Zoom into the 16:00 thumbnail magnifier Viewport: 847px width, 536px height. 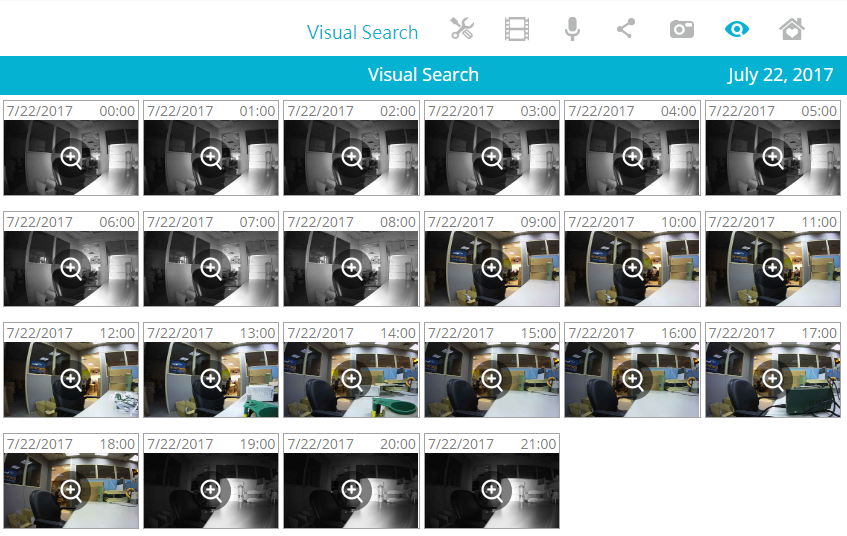(633, 379)
